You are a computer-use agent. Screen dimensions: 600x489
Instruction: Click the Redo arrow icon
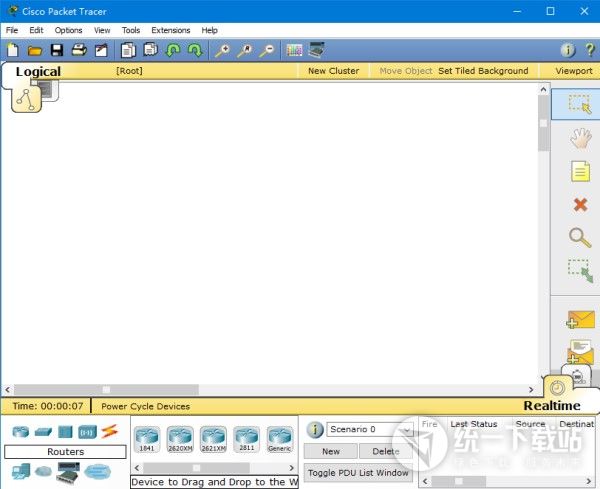[195, 50]
